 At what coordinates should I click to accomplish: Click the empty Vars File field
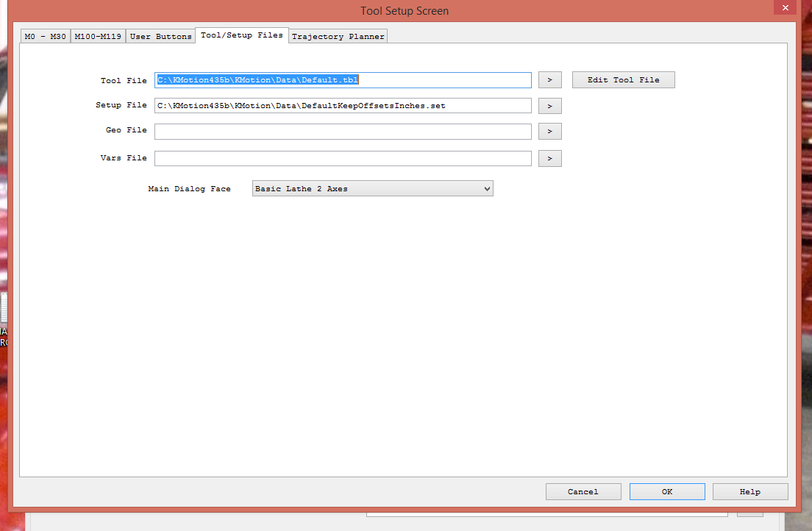point(343,158)
